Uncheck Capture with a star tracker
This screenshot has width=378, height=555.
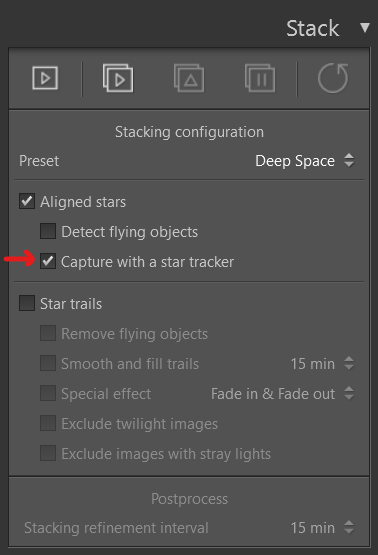point(48,261)
